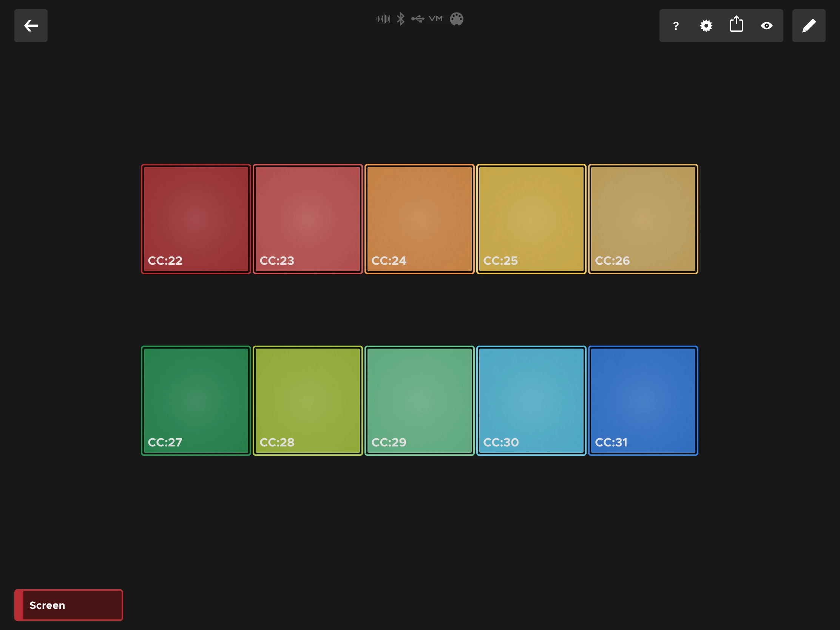Select the Screen tab
840x630 pixels.
69,605
